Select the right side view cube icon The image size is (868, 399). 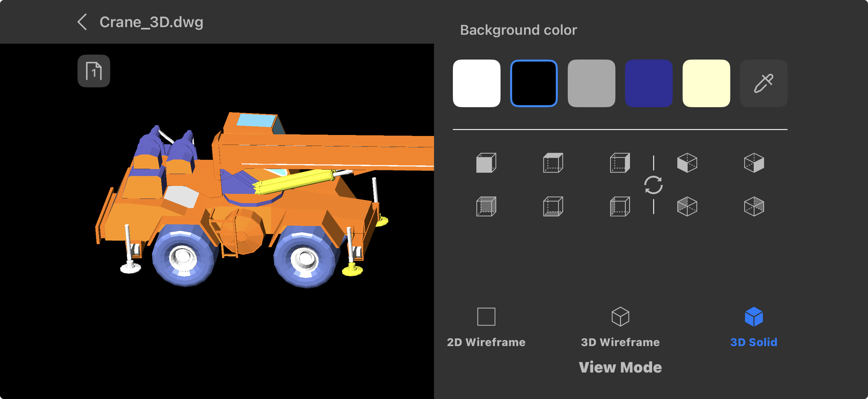pos(620,163)
